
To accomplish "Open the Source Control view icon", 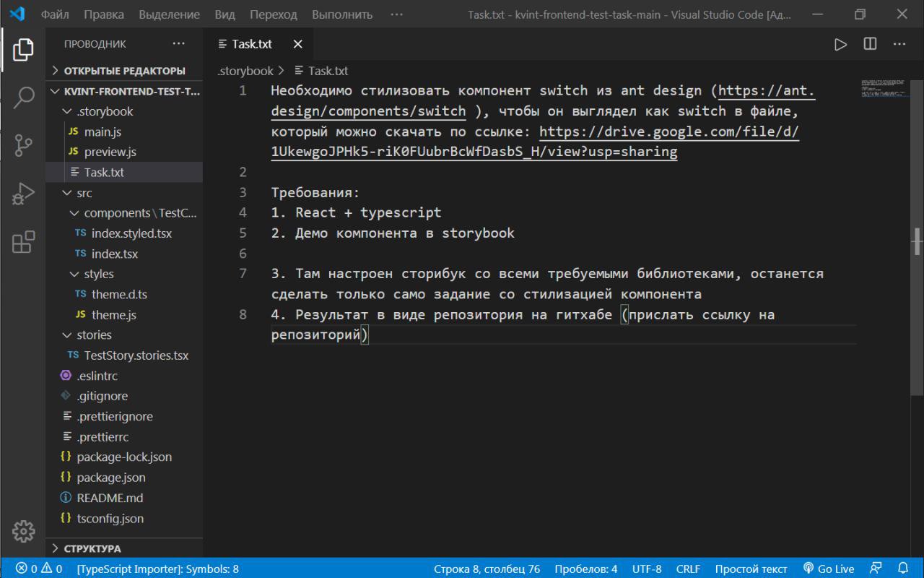I will click(x=23, y=145).
